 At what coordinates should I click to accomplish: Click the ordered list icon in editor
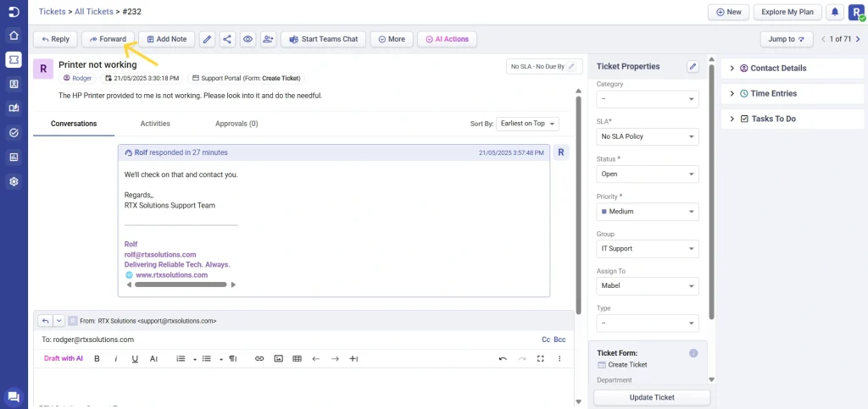coord(181,359)
